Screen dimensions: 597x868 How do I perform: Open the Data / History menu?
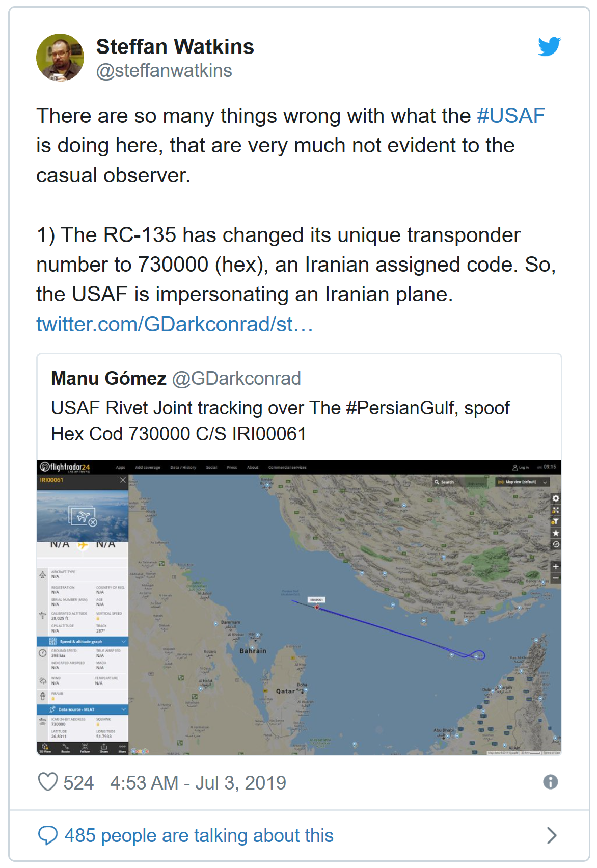183,467
